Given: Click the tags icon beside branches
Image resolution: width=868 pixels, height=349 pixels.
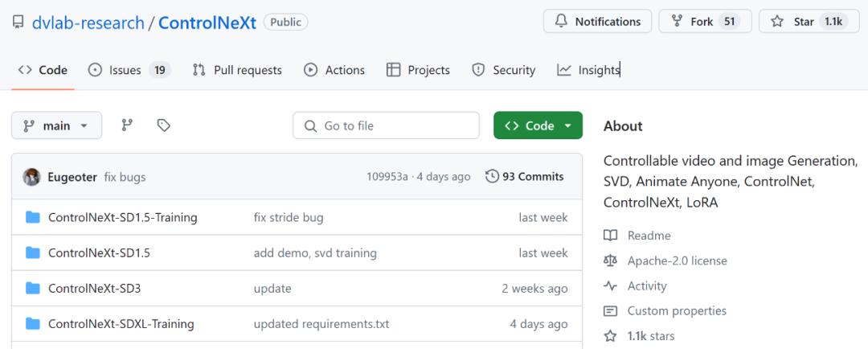Looking at the screenshot, I should pos(164,125).
